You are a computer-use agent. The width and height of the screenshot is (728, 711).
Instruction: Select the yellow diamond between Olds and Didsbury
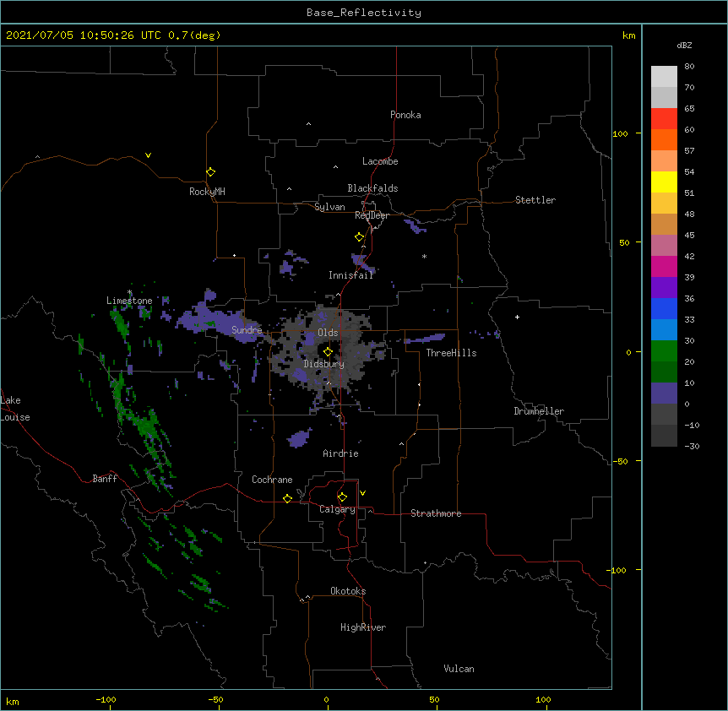click(328, 352)
